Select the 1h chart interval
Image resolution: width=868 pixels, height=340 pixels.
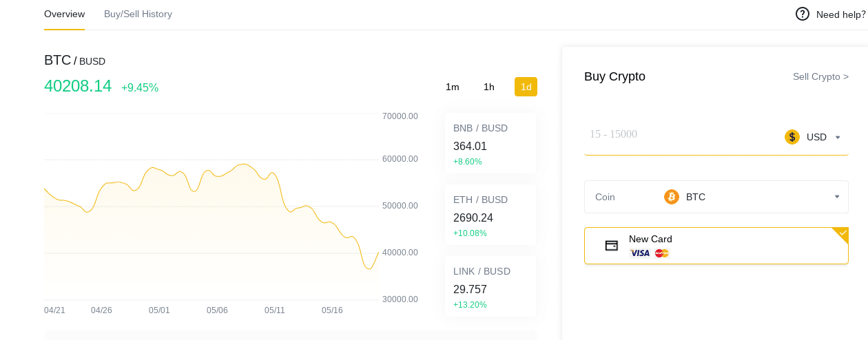489,87
